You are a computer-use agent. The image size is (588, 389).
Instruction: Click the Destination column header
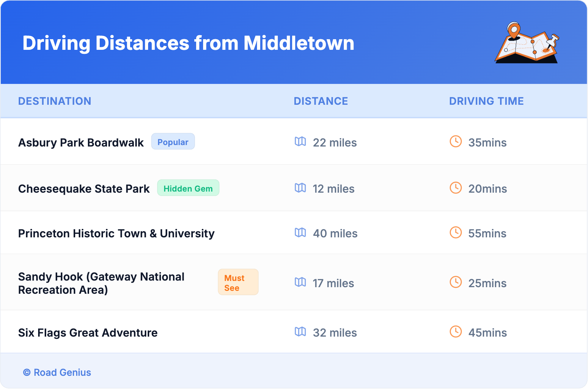(55, 101)
